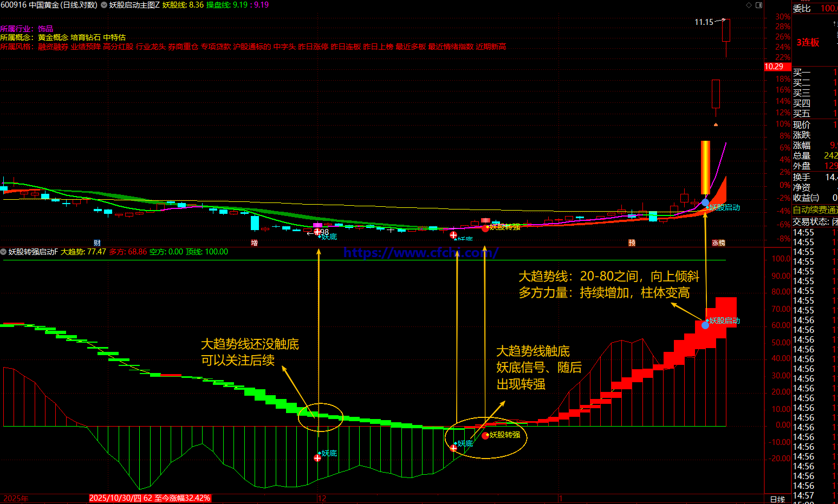Click the 妖股线: 8.36 value readout
This screenshot has height=504, width=838.
click(x=183, y=5)
